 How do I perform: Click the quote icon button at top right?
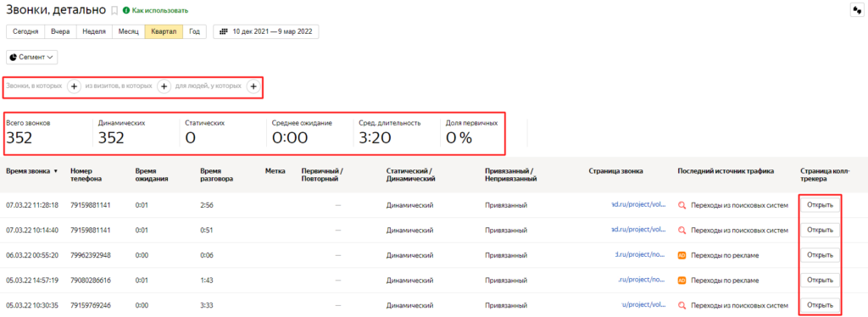coord(856,10)
